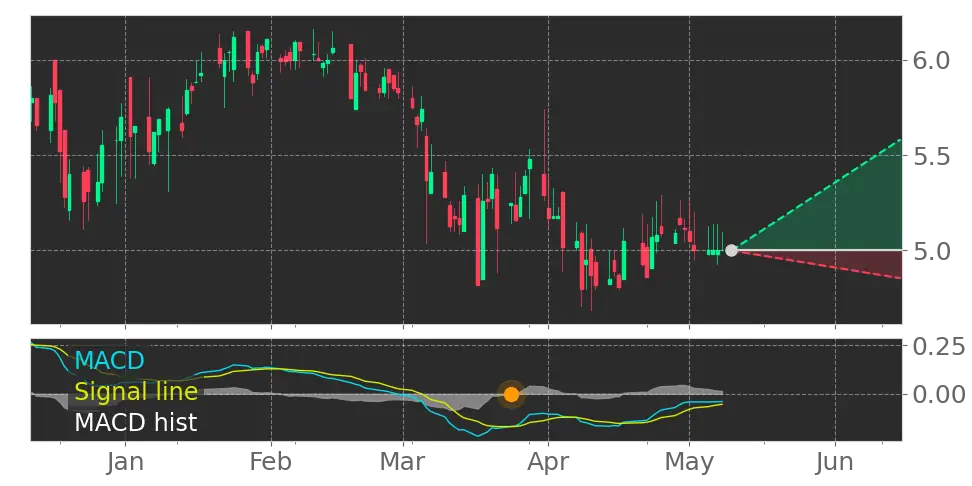The width and height of the screenshot is (972, 486).
Task: Click the Mar month axis label
Action: (x=403, y=462)
